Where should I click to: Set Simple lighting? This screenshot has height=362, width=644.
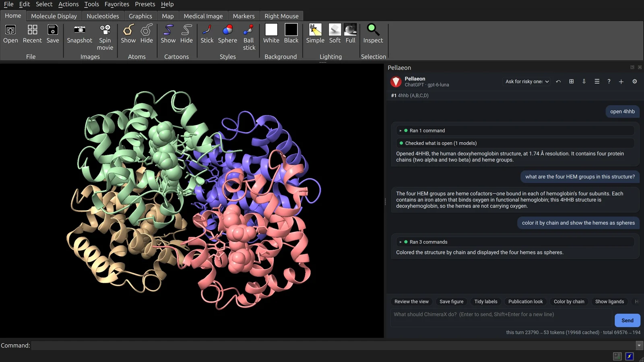click(315, 30)
